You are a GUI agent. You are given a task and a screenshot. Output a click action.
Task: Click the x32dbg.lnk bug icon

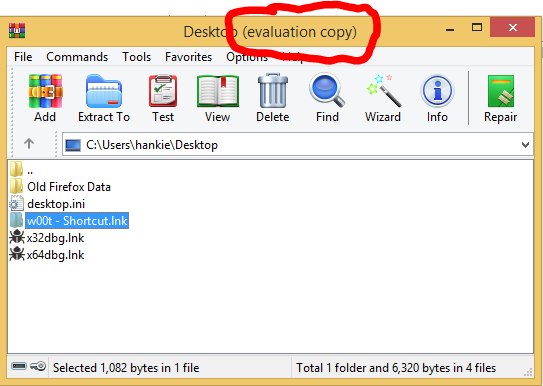click(x=17, y=237)
